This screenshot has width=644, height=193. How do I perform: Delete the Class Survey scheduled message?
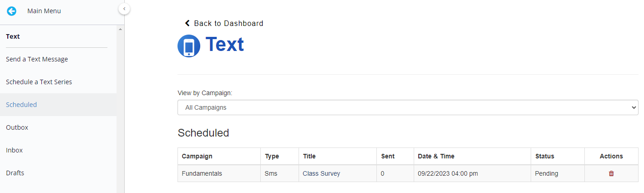[x=611, y=173]
